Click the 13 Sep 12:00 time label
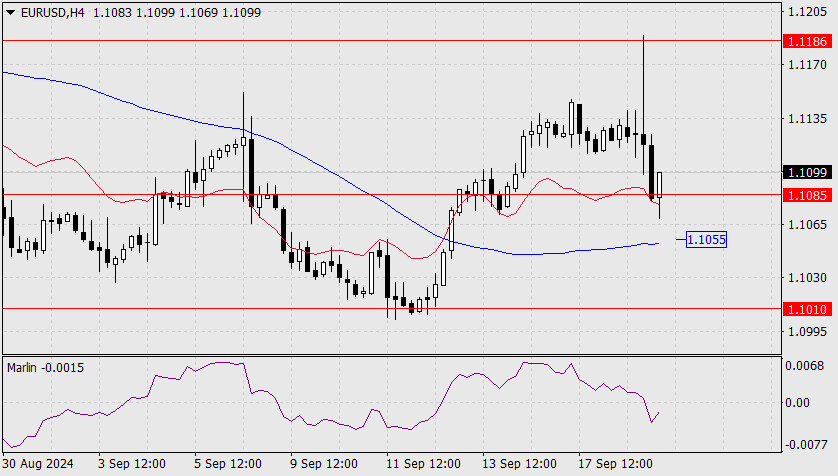The width and height of the screenshot is (838, 476). coord(519,464)
